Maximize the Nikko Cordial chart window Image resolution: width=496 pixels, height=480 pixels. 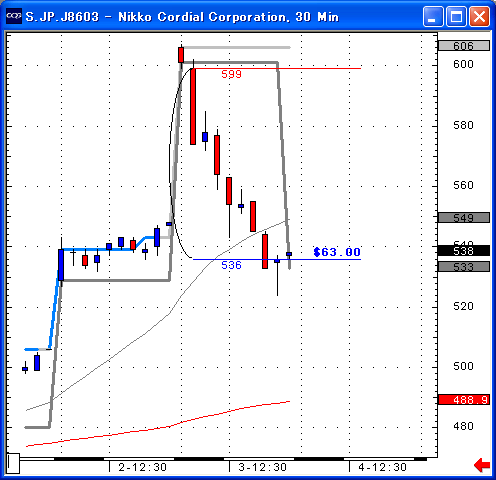(456, 16)
